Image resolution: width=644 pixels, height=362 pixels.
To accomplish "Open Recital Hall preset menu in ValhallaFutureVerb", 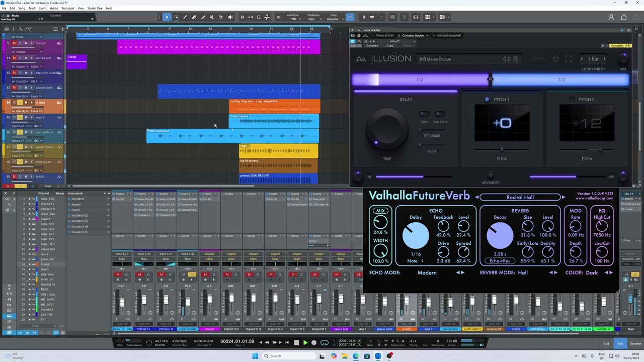I will 520,197.
